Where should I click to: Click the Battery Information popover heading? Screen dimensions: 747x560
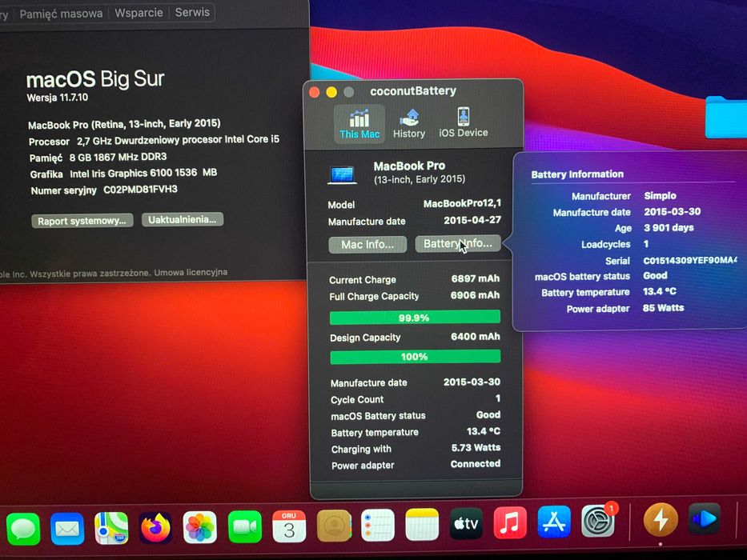pos(577,174)
